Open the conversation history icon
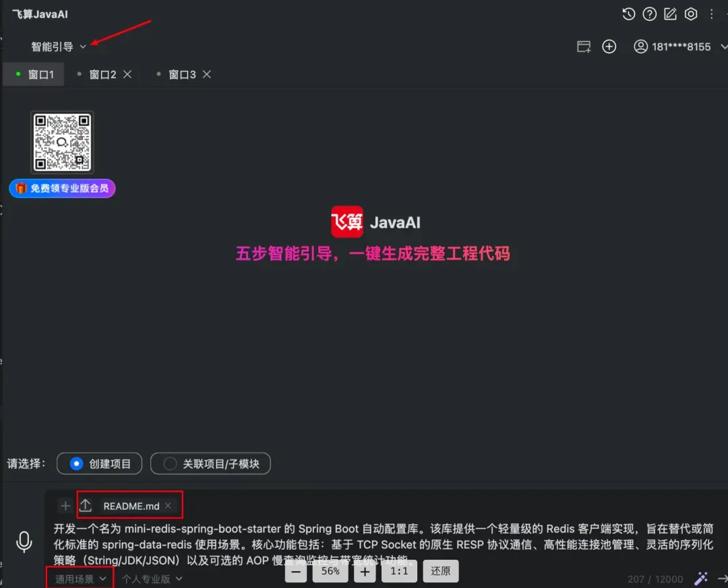The width and height of the screenshot is (728, 588). [629, 14]
